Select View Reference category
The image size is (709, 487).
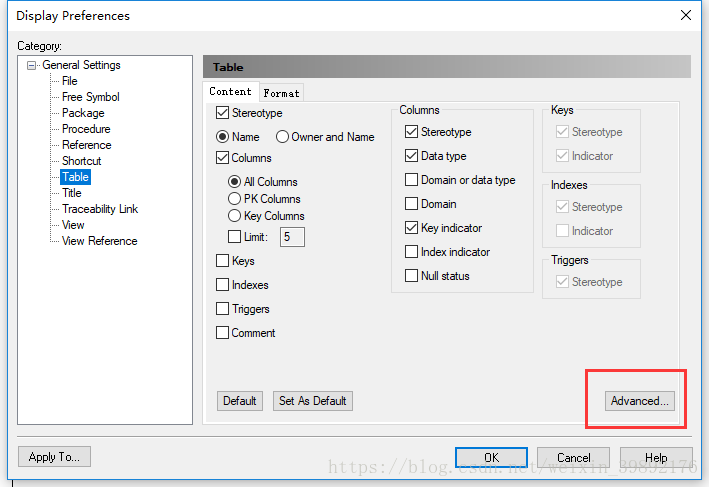[99, 241]
